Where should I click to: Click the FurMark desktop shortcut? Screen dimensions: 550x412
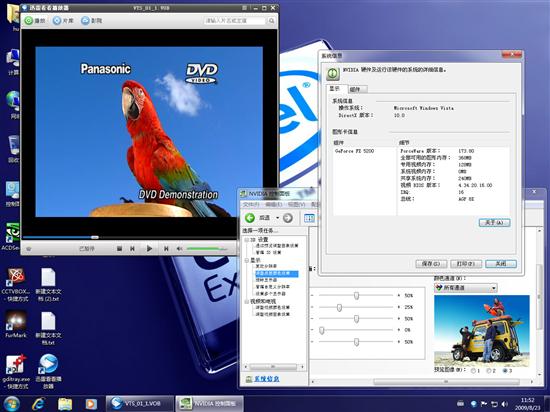16,321
